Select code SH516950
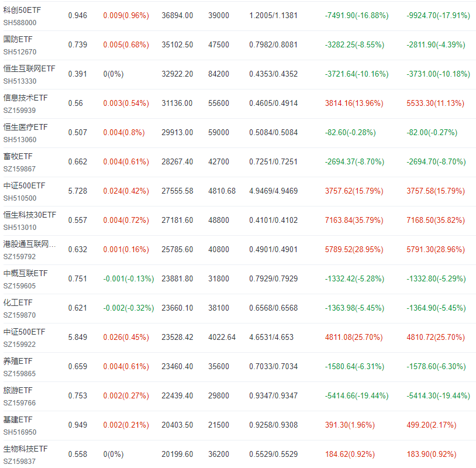Viewport: 476px width, 468px height. pos(20,432)
